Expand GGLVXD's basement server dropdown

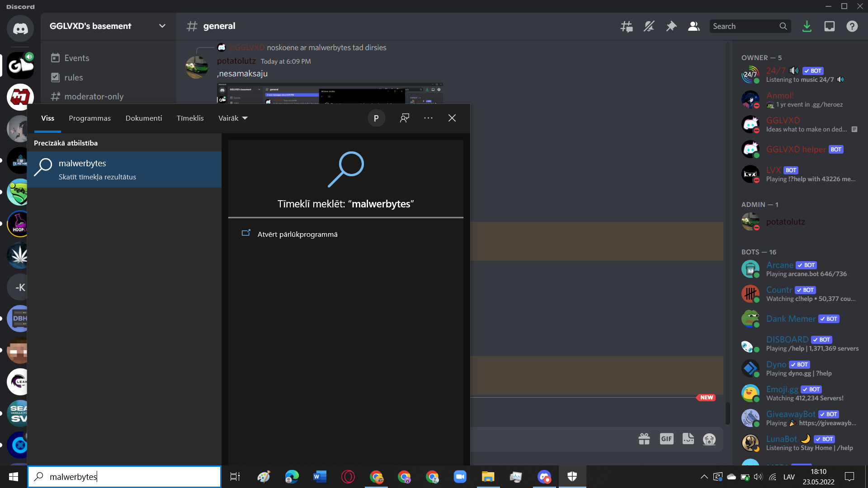point(162,26)
